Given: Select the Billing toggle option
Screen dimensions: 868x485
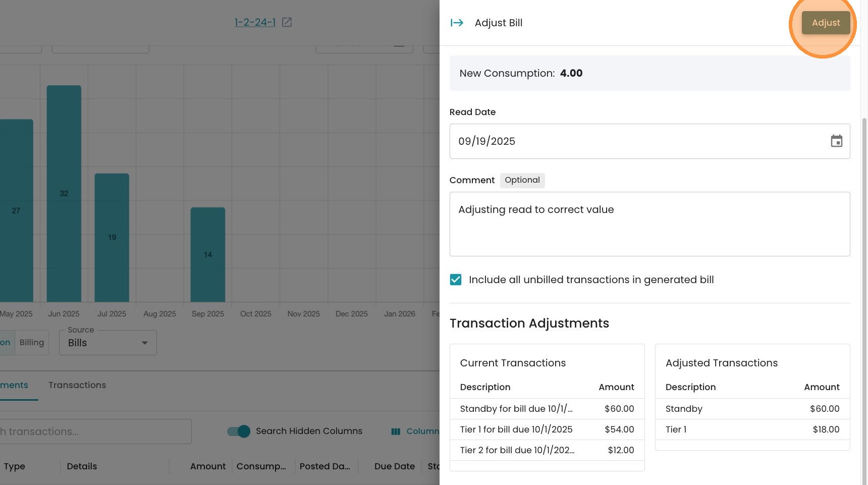Looking at the screenshot, I should coord(32,343).
